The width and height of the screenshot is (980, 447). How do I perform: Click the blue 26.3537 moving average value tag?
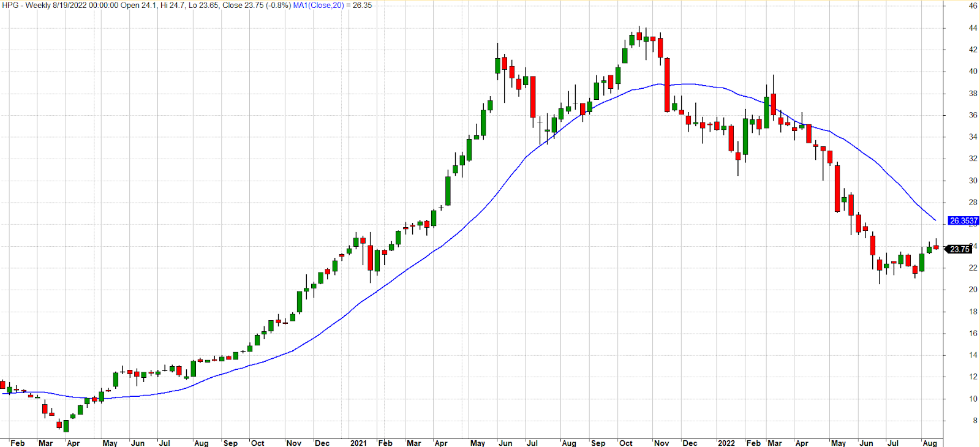(x=963, y=220)
